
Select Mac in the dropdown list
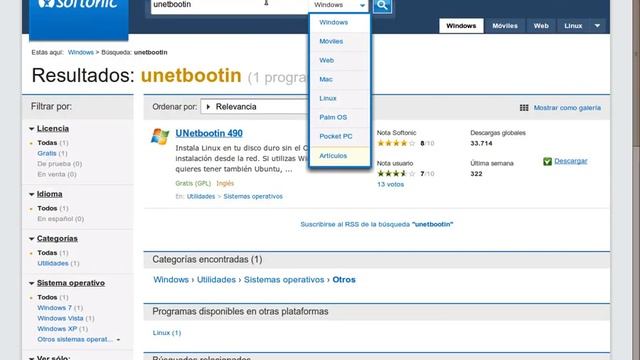(340, 79)
